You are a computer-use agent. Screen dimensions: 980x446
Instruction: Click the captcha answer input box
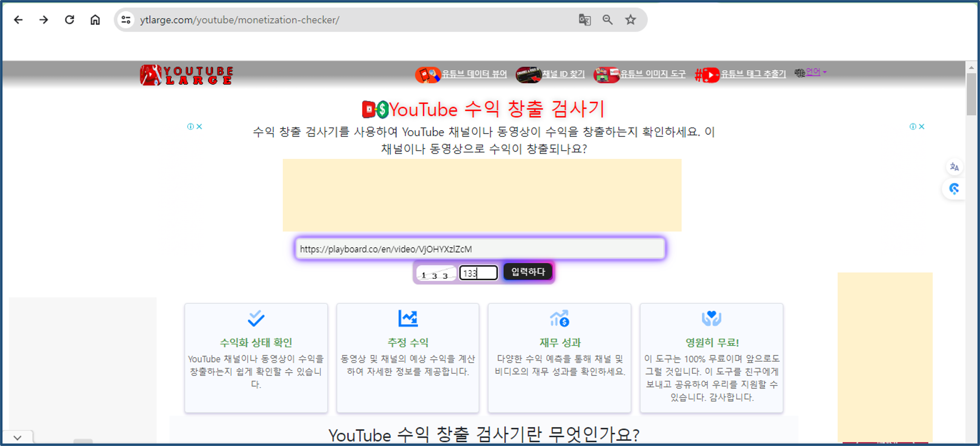click(478, 273)
